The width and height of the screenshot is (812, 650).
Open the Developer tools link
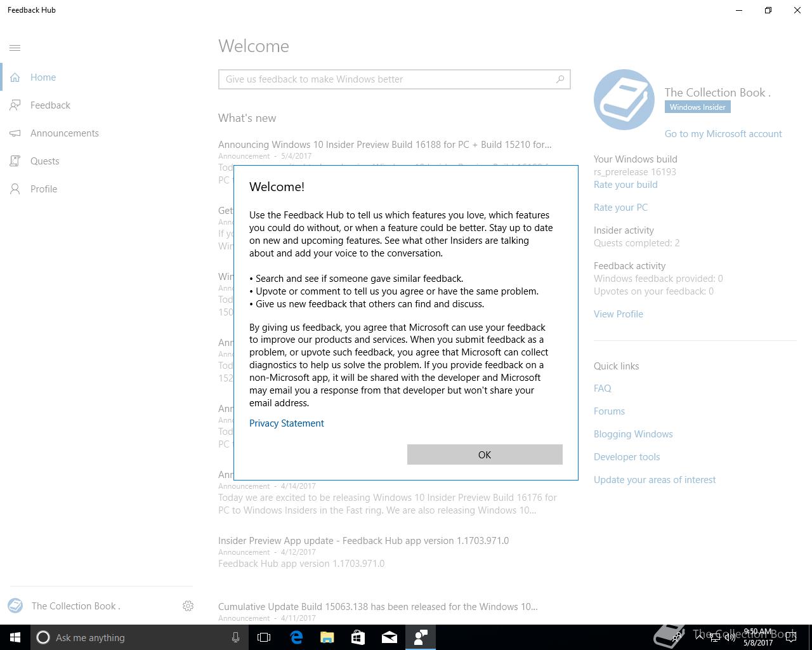(627, 457)
